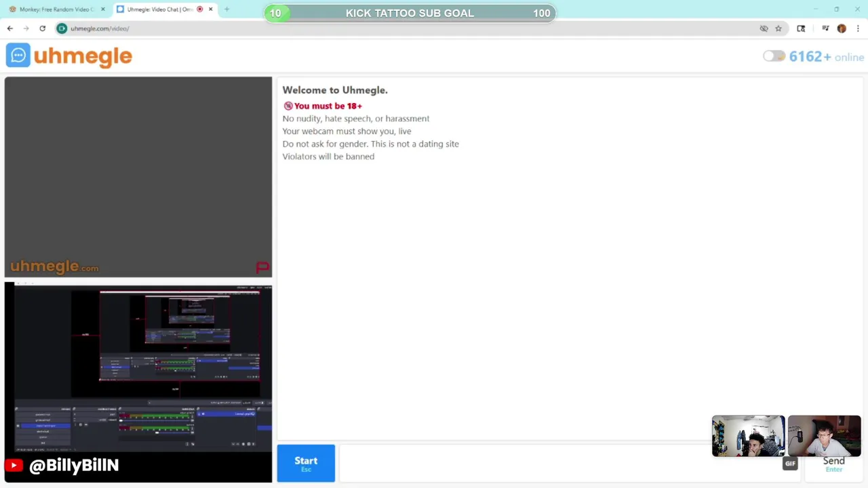This screenshot has height=488, width=868.
Task: Toggle the dark mode switch beside online count
Action: click(x=774, y=56)
